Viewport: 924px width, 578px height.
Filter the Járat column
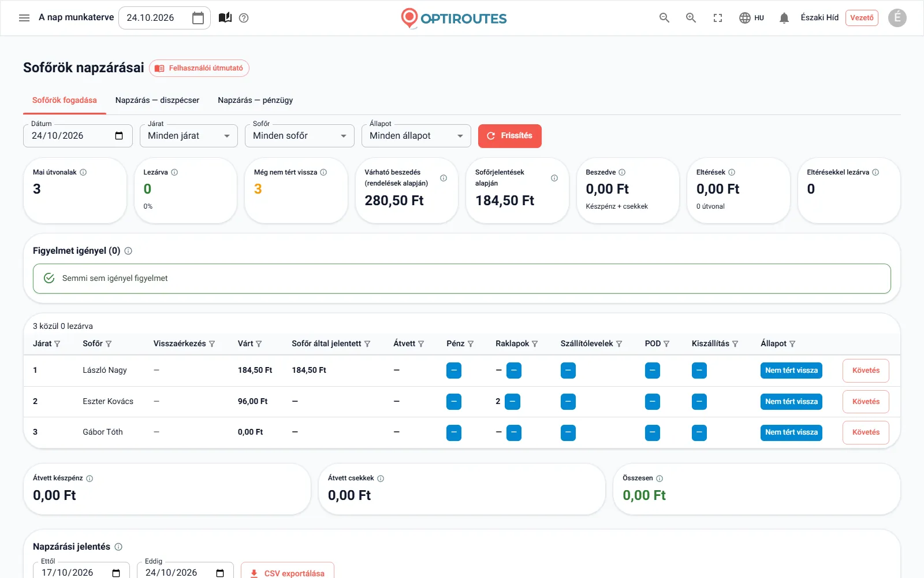click(x=57, y=344)
